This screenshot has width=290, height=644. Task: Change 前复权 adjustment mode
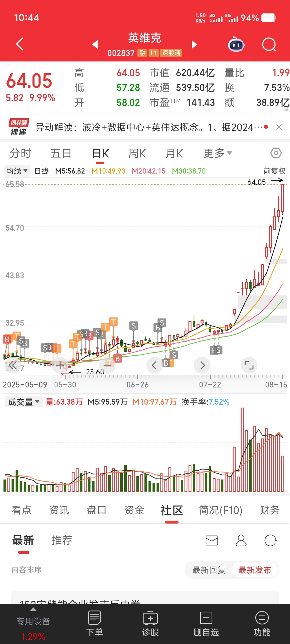click(274, 171)
